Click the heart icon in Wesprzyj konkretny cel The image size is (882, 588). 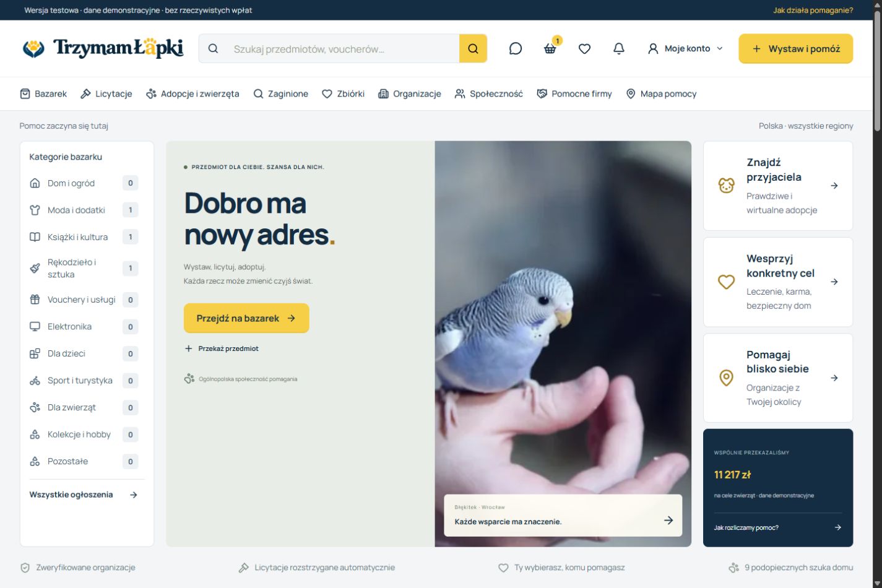pyautogui.click(x=726, y=282)
